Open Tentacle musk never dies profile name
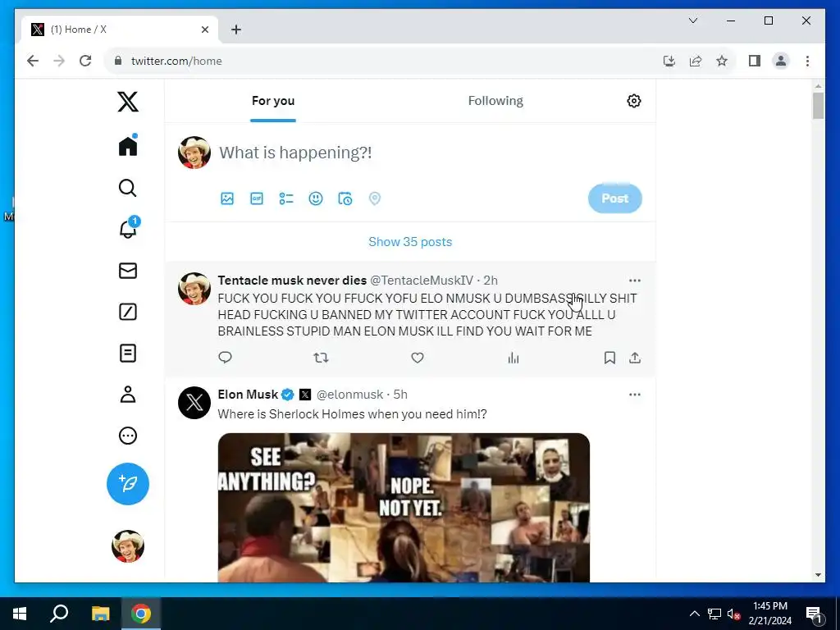840x630 pixels. [292, 281]
